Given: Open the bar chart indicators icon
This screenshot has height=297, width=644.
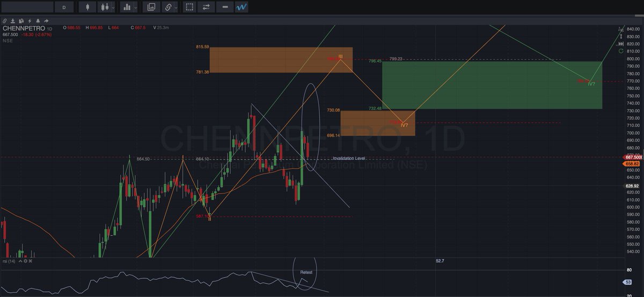Looking at the screenshot, I should (x=127, y=7).
